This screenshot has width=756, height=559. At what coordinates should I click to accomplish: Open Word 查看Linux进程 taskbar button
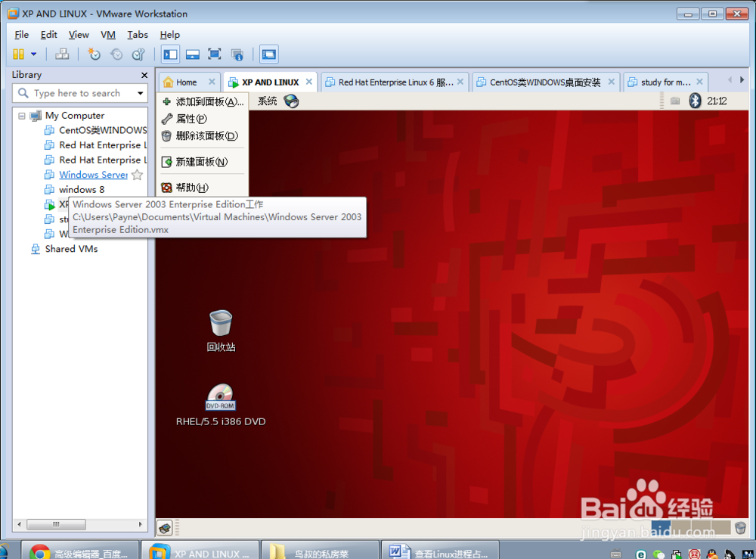click(440, 551)
